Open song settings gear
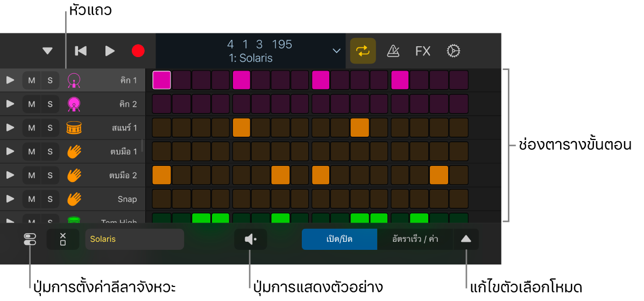 coord(454,51)
